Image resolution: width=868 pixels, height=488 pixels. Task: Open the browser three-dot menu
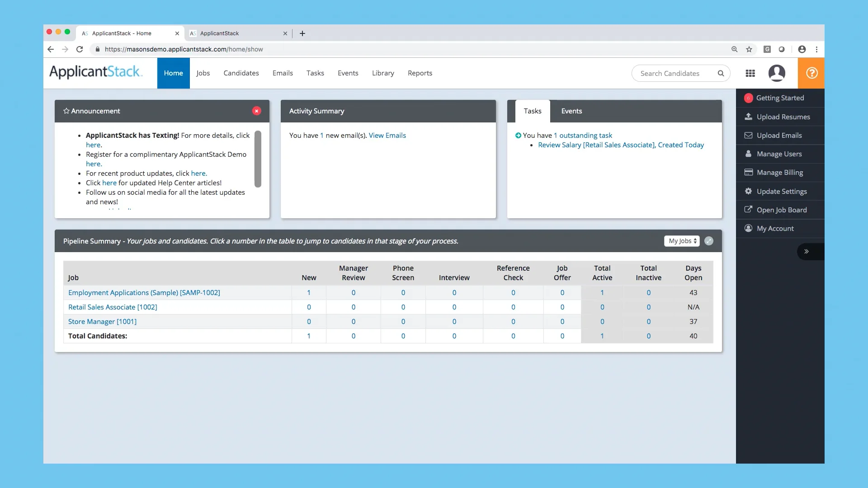(x=816, y=49)
